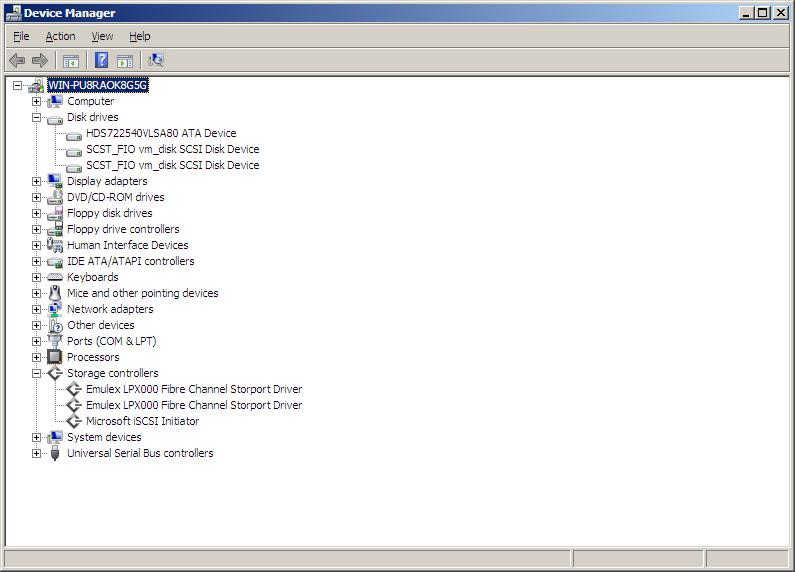Viewport: 795px width, 572px height.
Task: Select the Disk drives label
Action: tap(93, 117)
